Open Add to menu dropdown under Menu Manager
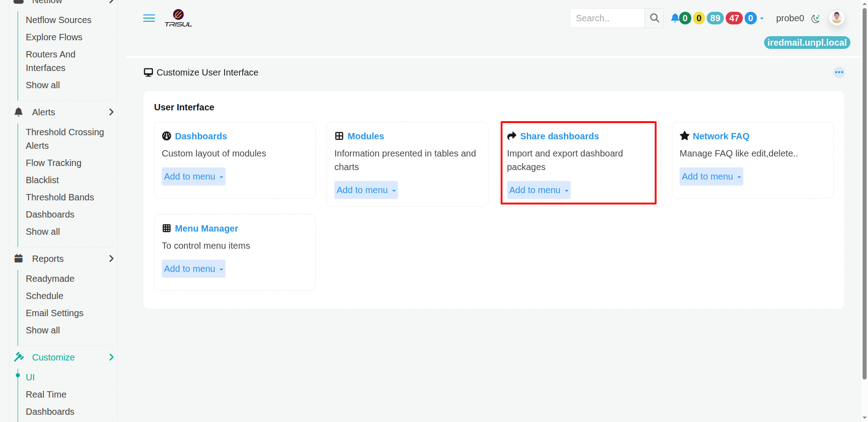This screenshot has width=868, height=422. pyautogui.click(x=193, y=269)
